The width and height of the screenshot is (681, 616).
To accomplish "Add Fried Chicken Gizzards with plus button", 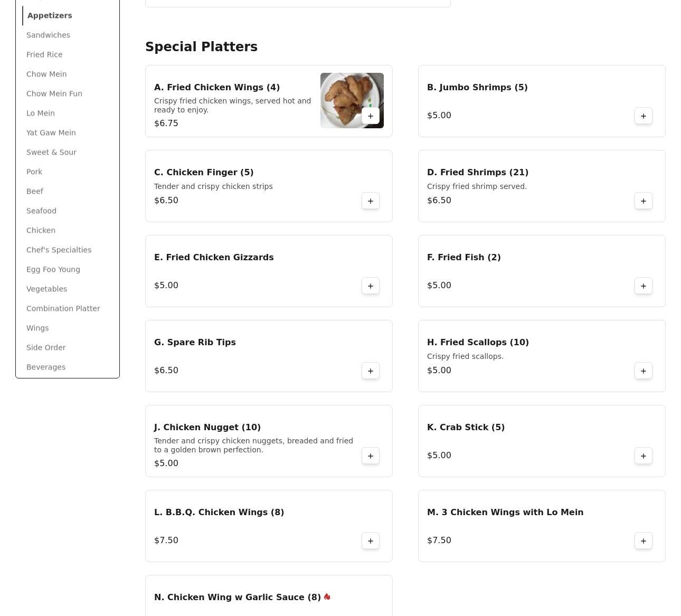I will coord(370,286).
